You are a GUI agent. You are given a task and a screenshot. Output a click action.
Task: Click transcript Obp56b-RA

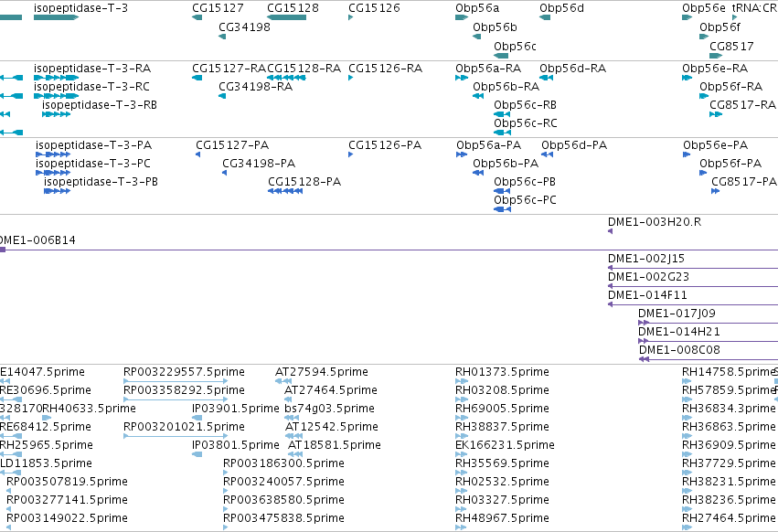point(506,86)
